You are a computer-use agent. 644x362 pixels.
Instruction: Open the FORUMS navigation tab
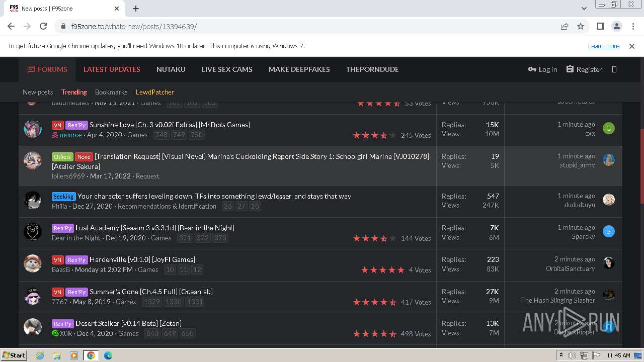(47, 69)
